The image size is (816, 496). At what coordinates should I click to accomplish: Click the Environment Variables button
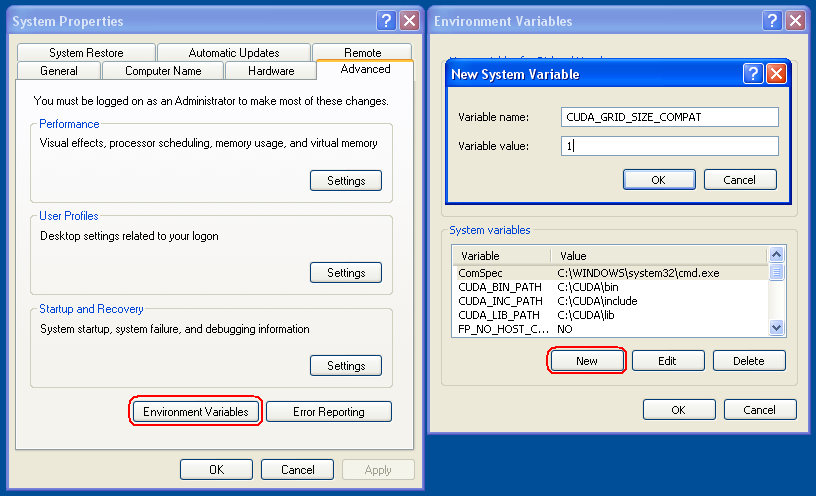click(x=196, y=412)
